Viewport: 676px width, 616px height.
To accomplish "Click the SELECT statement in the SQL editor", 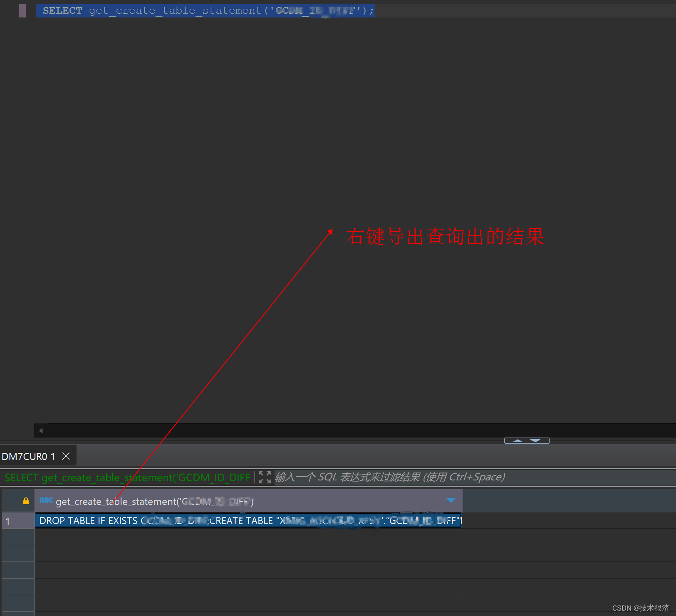I will pyautogui.click(x=206, y=10).
